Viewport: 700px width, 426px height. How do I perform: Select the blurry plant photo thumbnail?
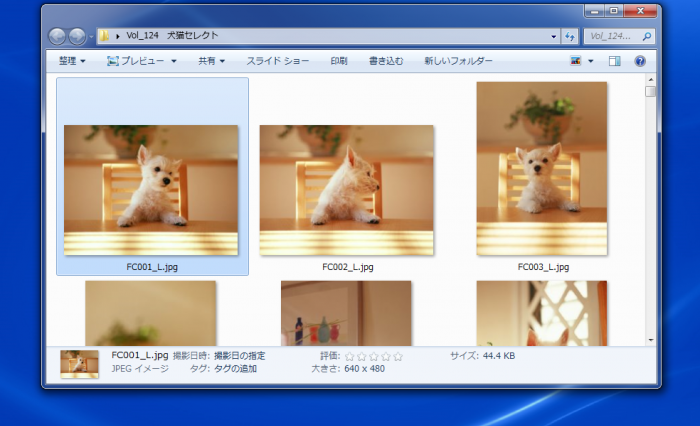pyautogui.click(x=150, y=313)
